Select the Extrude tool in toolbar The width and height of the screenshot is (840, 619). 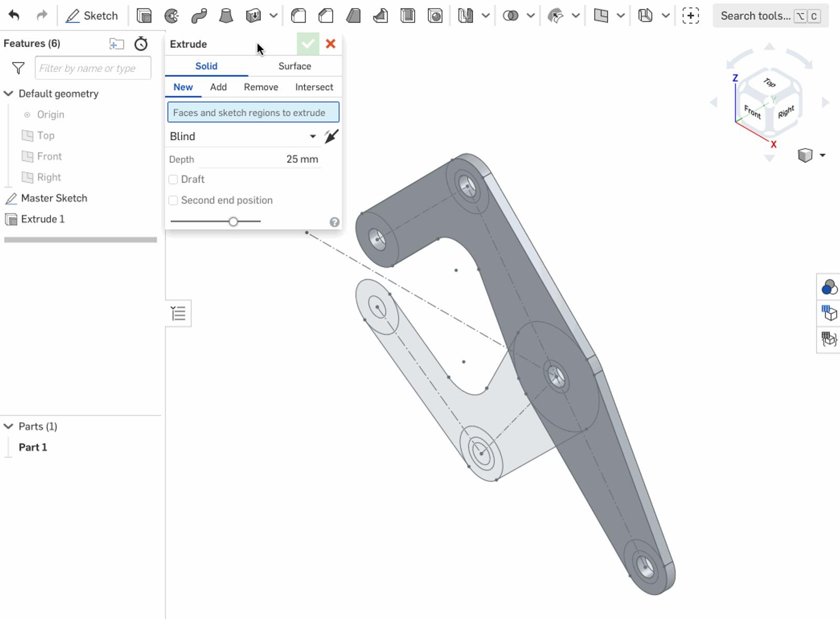coord(144,16)
